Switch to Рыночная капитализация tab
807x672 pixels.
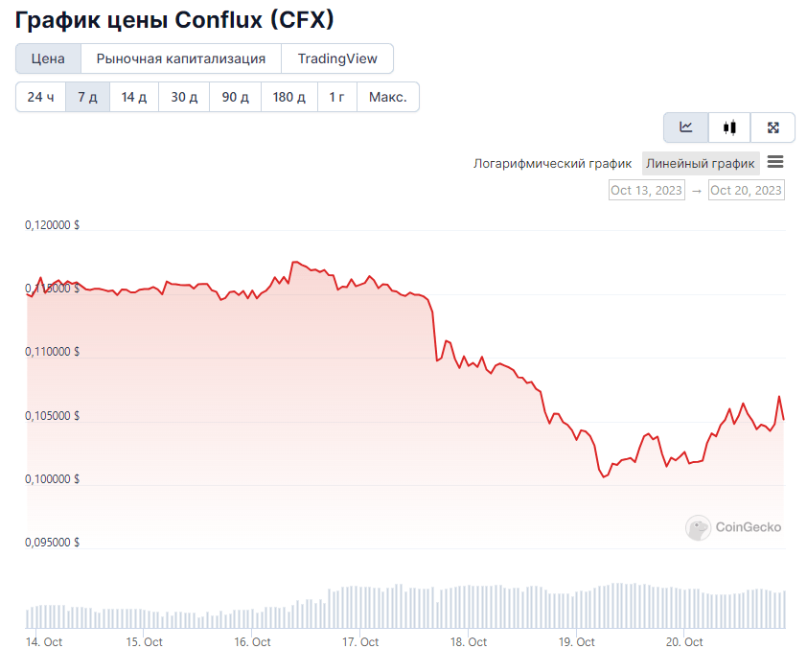click(180, 58)
